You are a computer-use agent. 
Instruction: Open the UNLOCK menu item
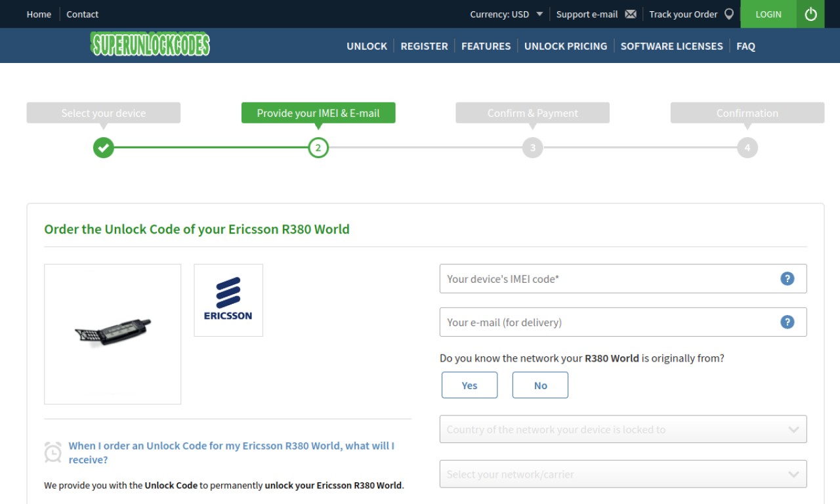(367, 46)
